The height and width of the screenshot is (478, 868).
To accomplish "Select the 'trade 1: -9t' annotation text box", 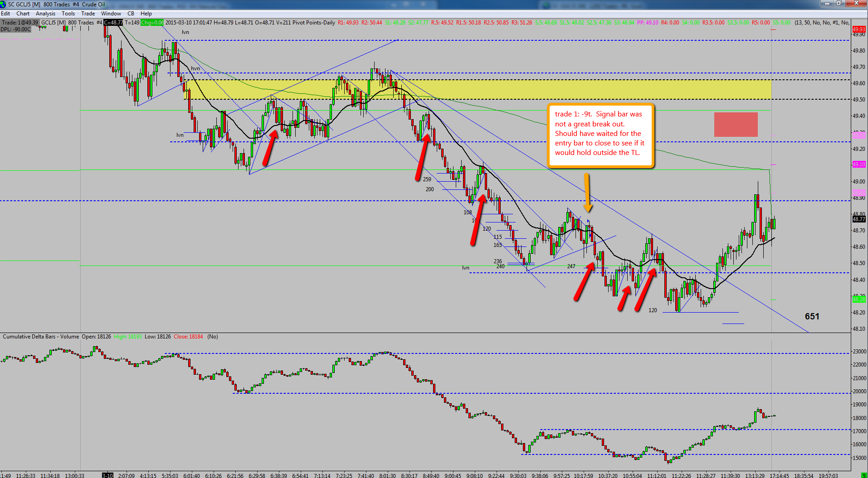I will (600, 136).
